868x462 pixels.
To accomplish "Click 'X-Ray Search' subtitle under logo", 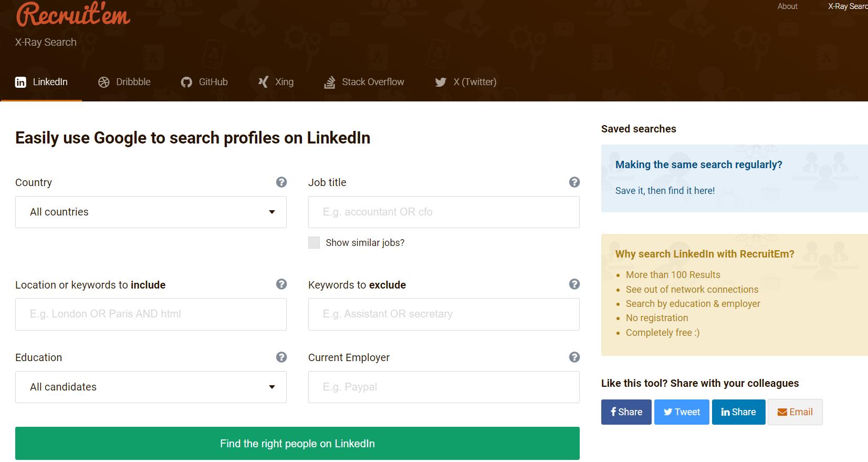I will click(46, 42).
